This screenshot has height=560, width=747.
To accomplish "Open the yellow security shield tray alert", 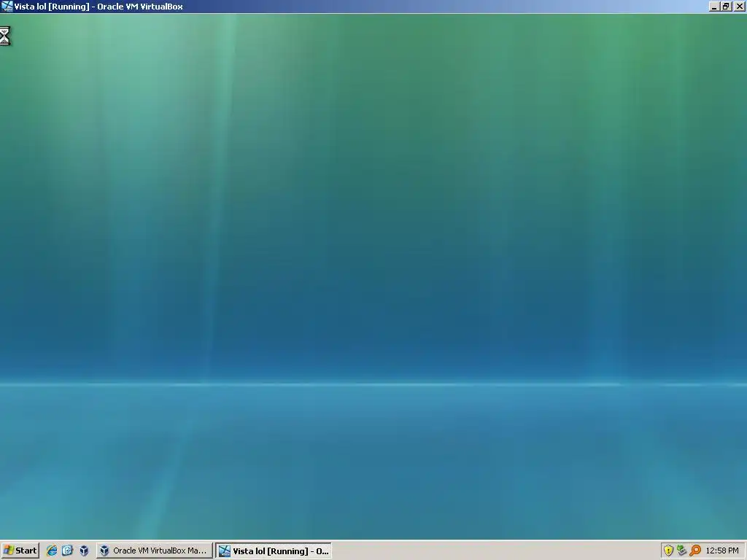I will pyautogui.click(x=668, y=551).
